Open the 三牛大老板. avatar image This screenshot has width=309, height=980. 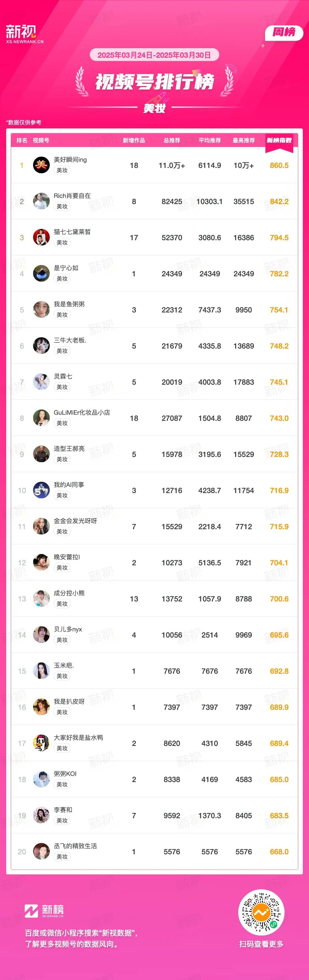pyautogui.click(x=41, y=346)
